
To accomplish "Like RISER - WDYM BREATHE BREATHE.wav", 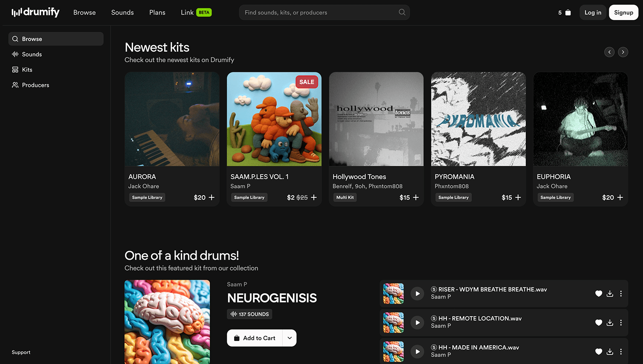I will pos(599,294).
